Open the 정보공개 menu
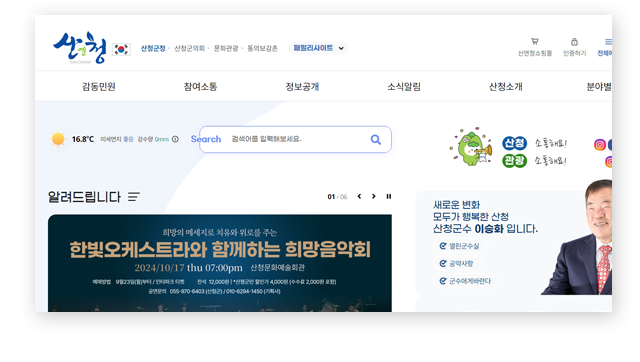Viewport: 640px width, 362px height. click(x=302, y=87)
